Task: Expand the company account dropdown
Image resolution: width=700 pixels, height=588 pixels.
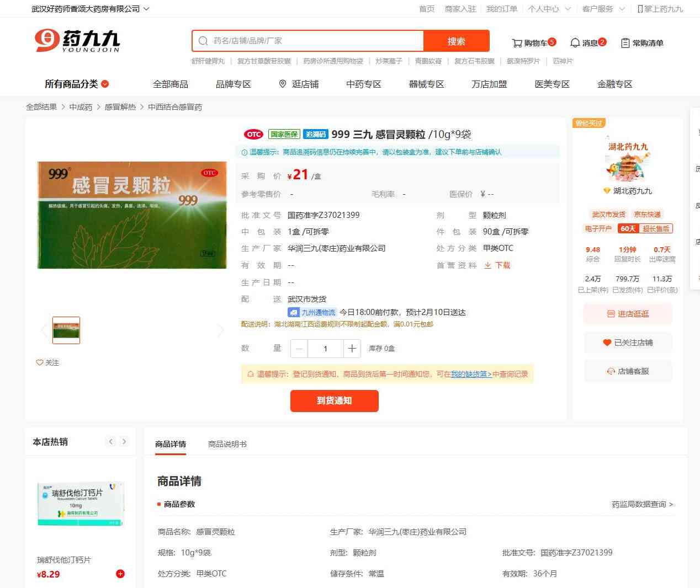Action: 146,9
